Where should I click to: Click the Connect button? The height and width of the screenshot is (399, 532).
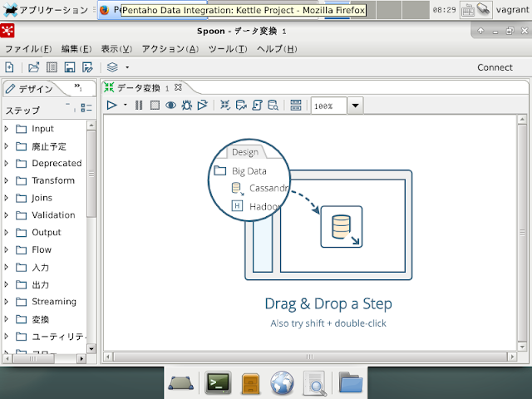[495, 67]
